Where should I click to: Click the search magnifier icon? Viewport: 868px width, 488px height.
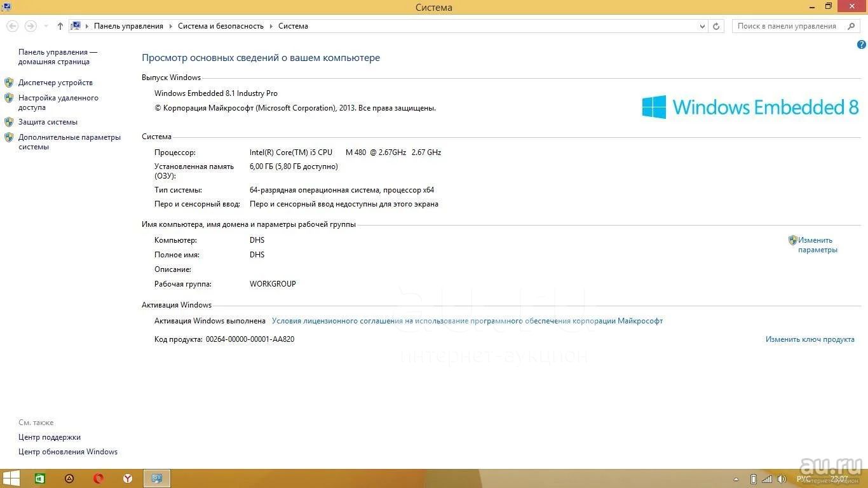(851, 26)
